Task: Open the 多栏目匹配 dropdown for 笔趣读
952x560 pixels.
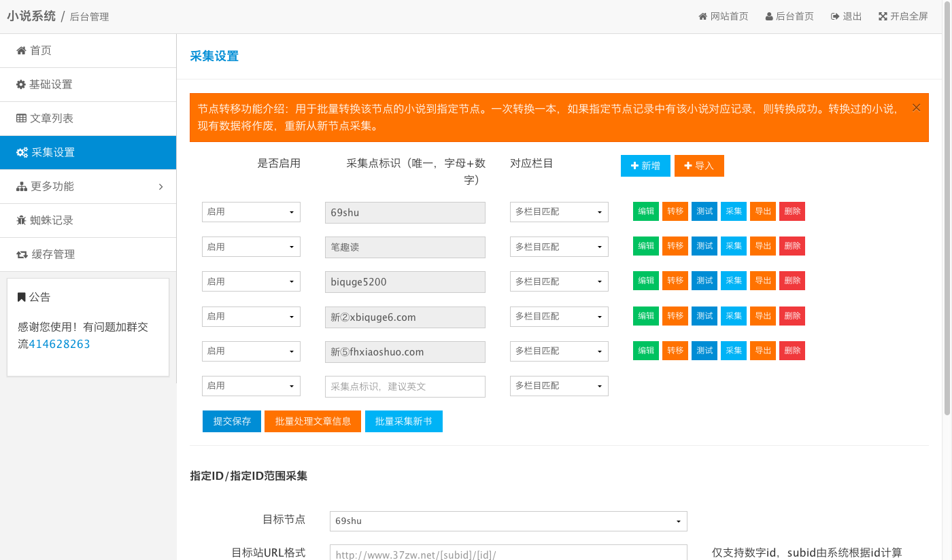Action: point(559,247)
